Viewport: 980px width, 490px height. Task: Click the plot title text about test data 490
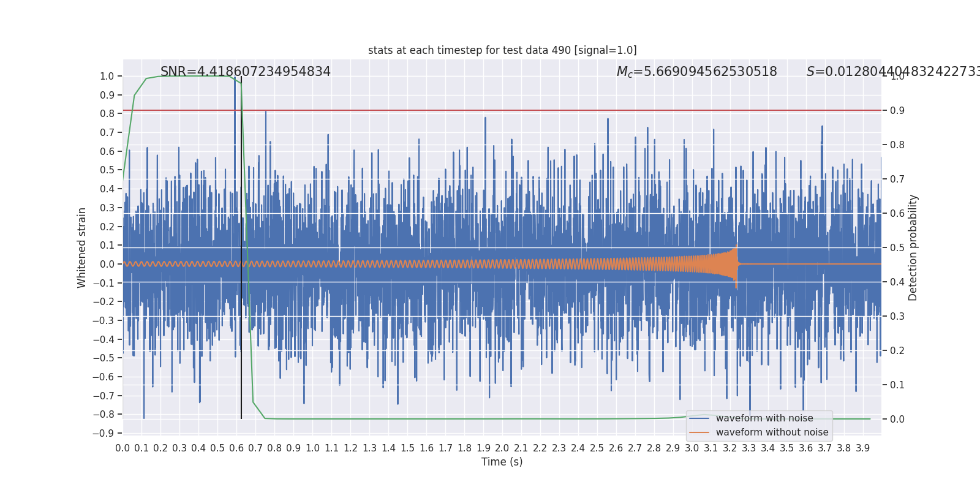tap(502, 50)
